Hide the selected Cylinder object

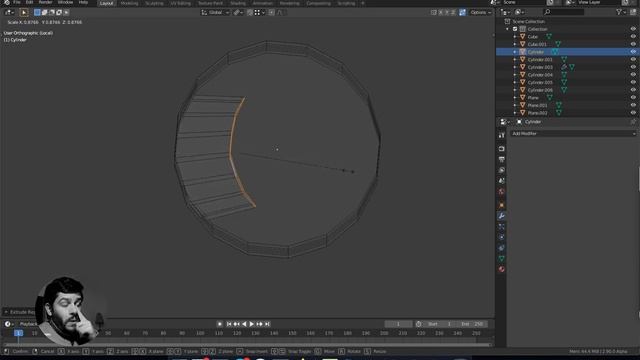coord(633,52)
